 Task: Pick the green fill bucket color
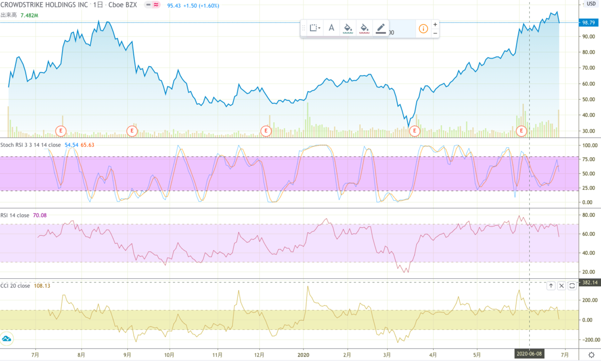[x=348, y=28]
